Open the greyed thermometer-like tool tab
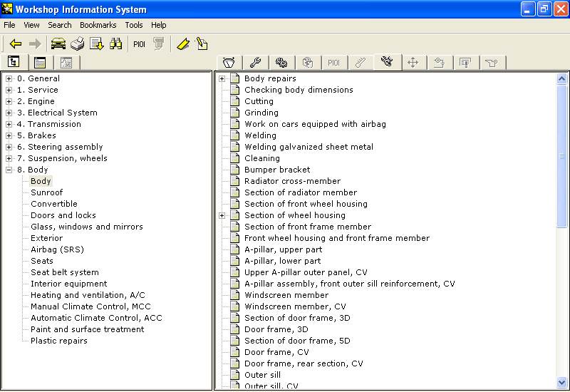 pyautogui.click(x=361, y=63)
